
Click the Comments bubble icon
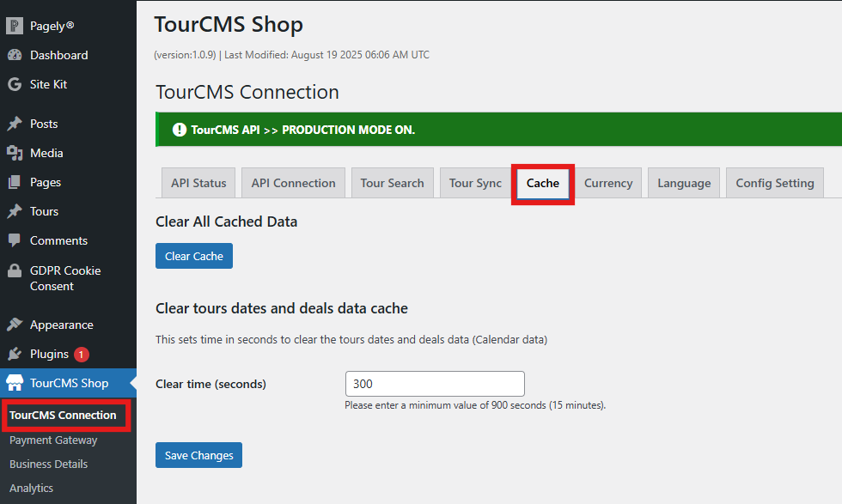(15, 240)
